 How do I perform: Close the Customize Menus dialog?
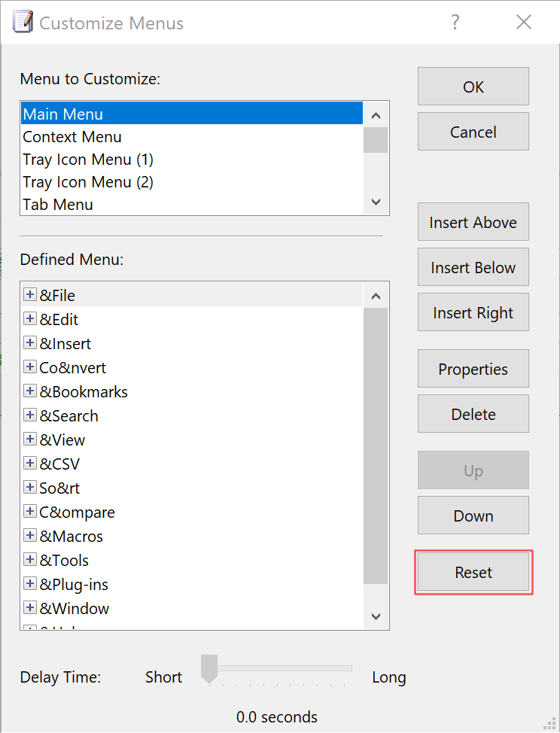pyautogui.click(x=524, y=22)
